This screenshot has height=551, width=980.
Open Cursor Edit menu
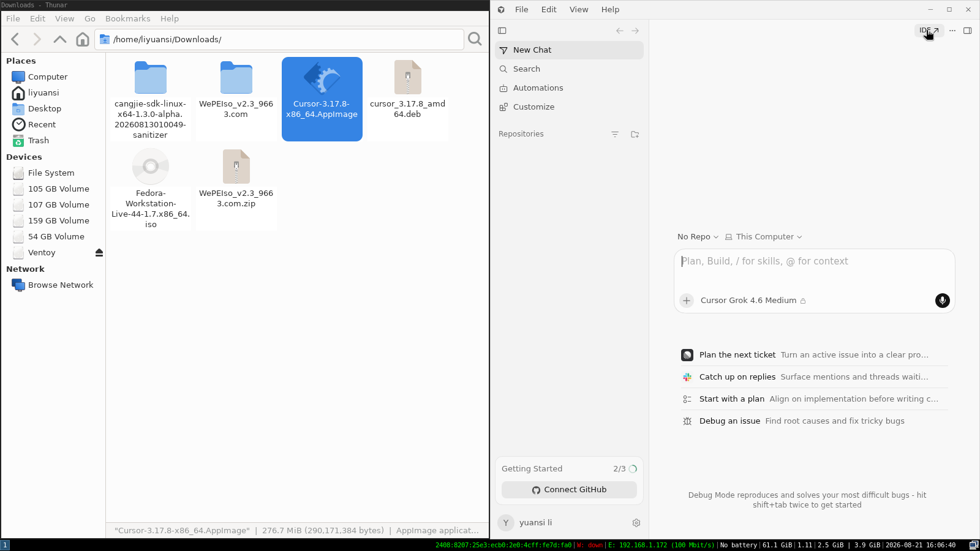pyautogui.click(x=549, y=10)
